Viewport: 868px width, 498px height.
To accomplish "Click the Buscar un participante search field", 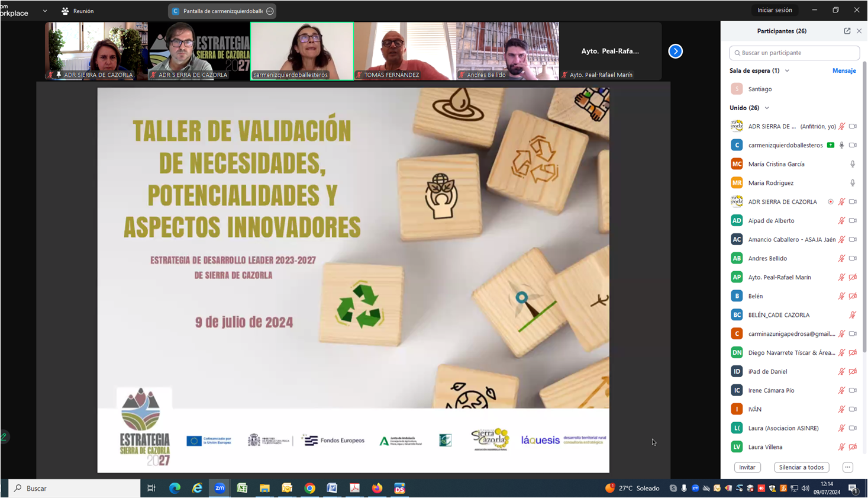I will click(x=794, y=53).
